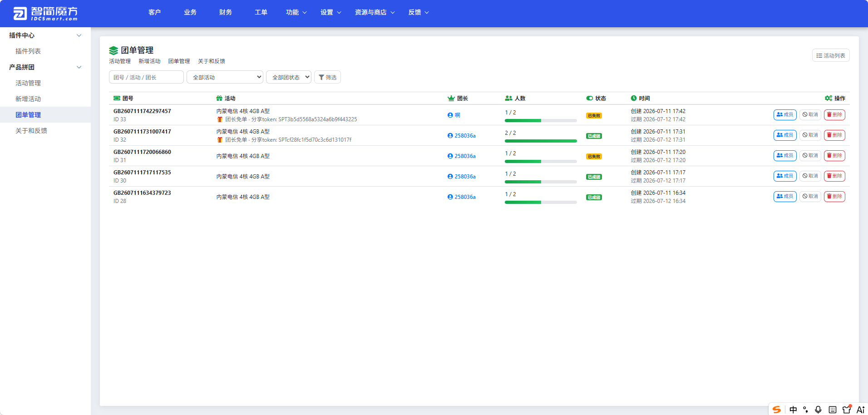Image resolution: width=868 pixels, height=415 pixels.
Task: Open the 团长 link 258036a in the ID 28 row
Action: click(462, 197)
